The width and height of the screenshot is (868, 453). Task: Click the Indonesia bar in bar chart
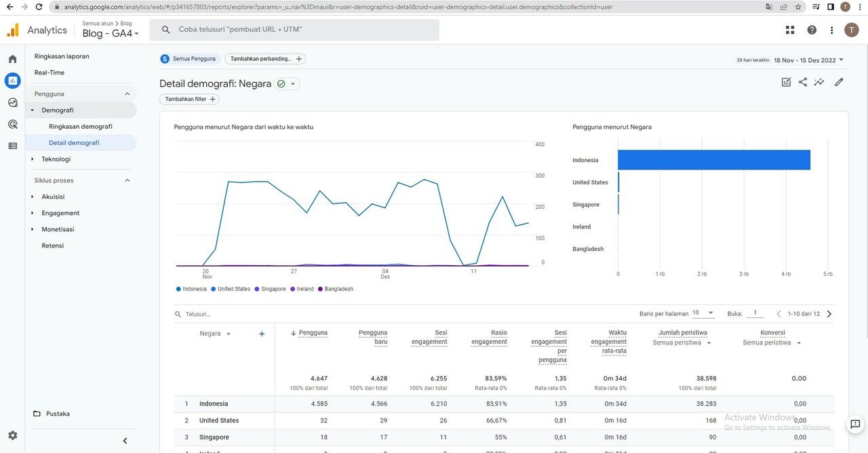714,160
